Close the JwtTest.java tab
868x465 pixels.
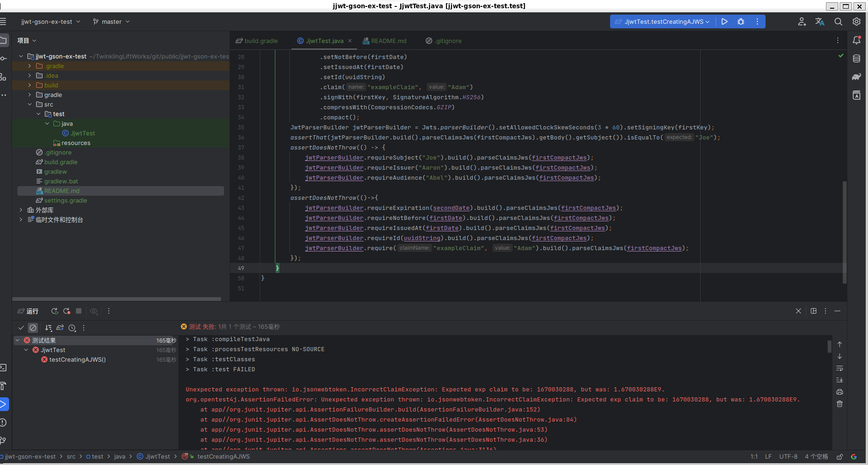coord(350,41)
